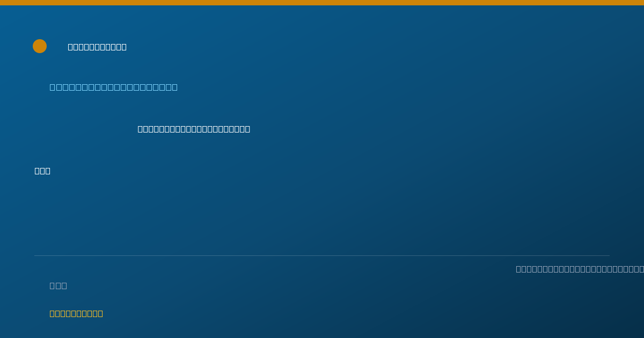Click the thin horizontal divider line

tap(322, 255)
